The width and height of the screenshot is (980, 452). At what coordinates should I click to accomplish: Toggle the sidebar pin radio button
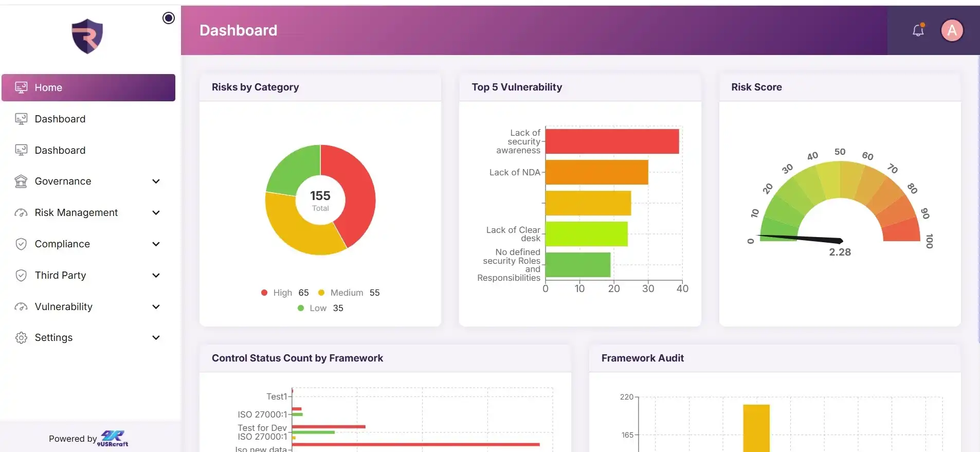point(168,18)
